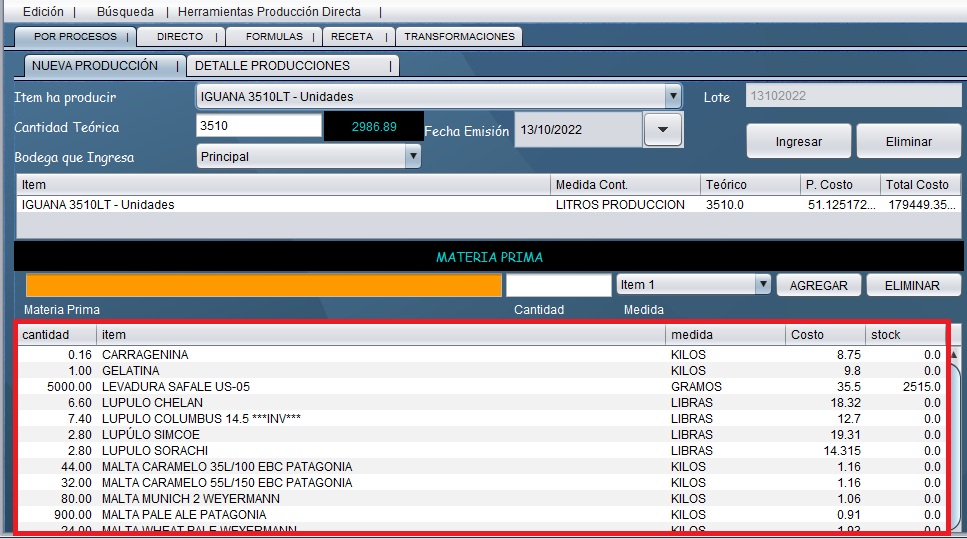Click the top Eliminar button

pos(908,142)
